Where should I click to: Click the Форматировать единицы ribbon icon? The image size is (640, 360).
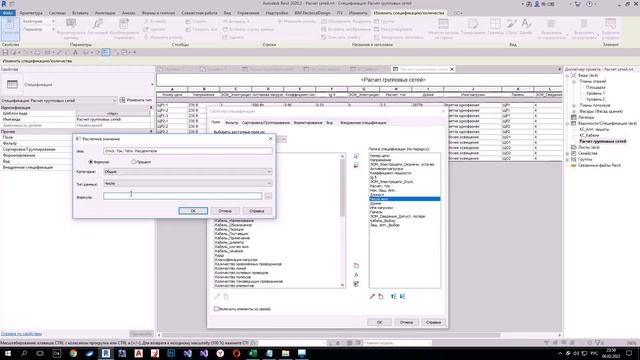(x=71, y=28)
